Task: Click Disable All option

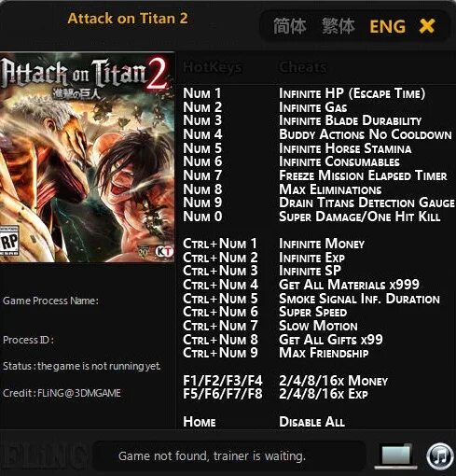Action: tap(311, 422)
